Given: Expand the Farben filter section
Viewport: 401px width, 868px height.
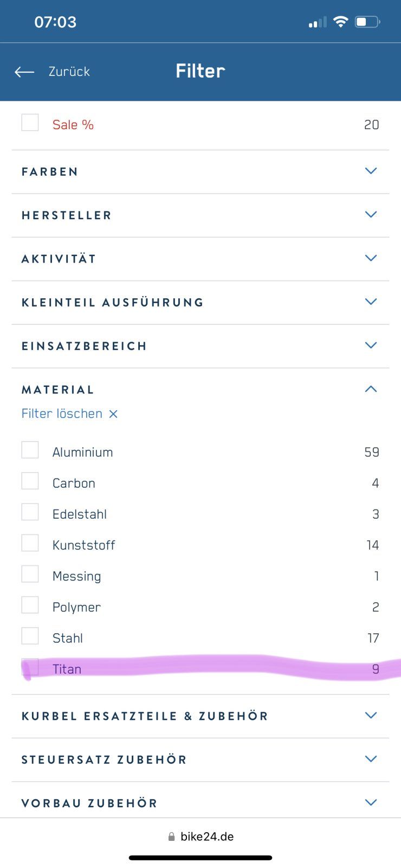Looking at the screenshot, I should [371, 171].
